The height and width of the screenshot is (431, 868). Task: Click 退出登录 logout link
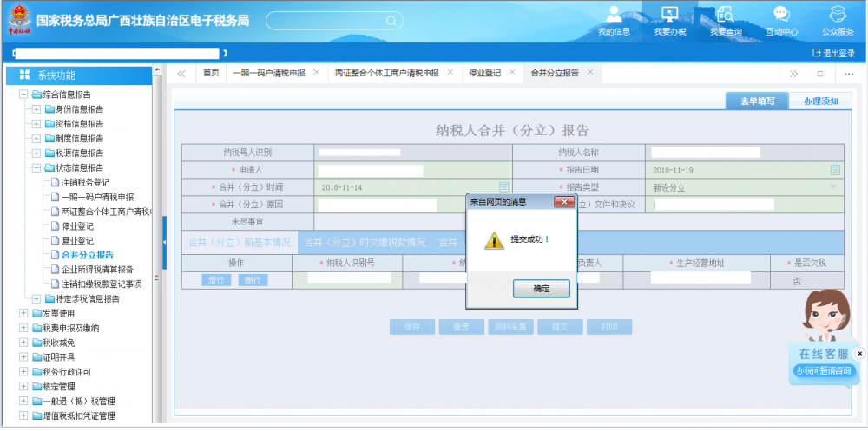pos(833,53)
